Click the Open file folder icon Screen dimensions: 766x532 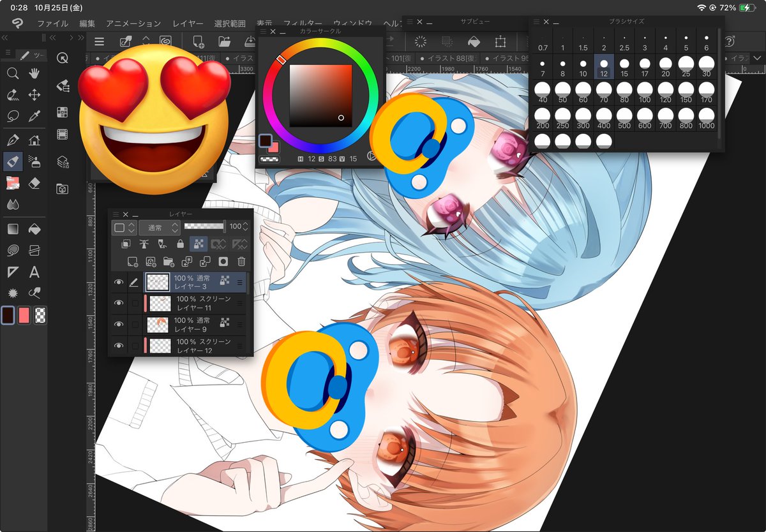click(224, 42)
